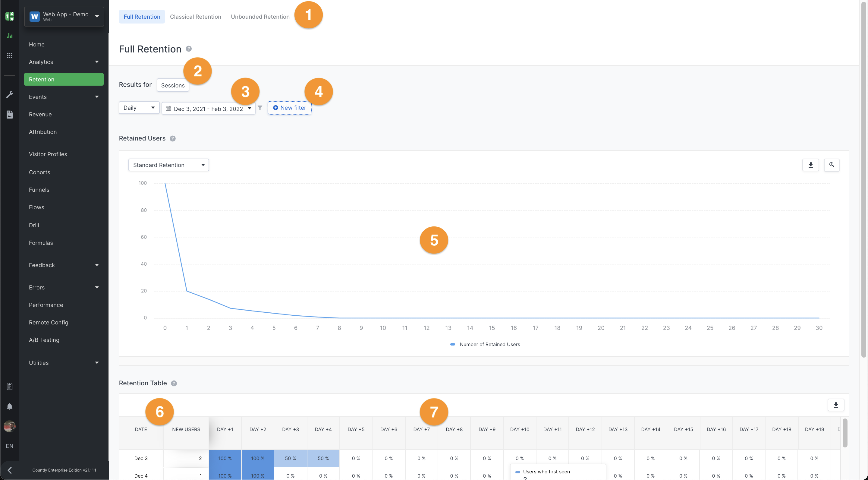Open the Dec 3, 2021 - Feb 3, 2022 date picker
The width and height of the screenshot is (868, 480).
coord(208,109)
